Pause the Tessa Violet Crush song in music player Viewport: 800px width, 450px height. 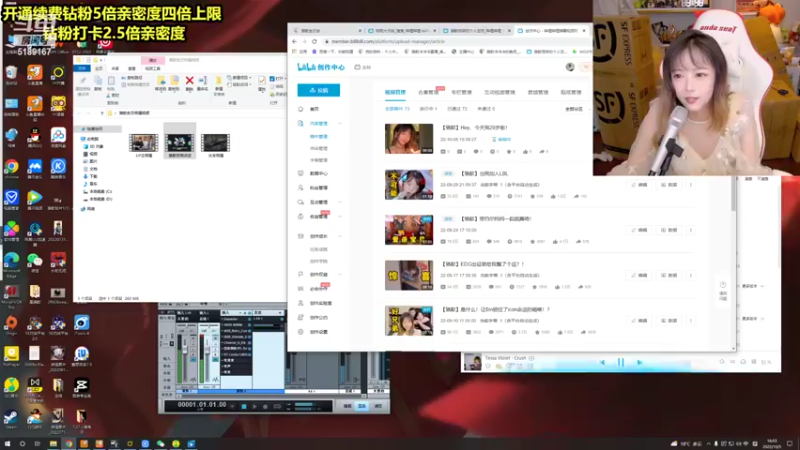click(x=620, y=362)
